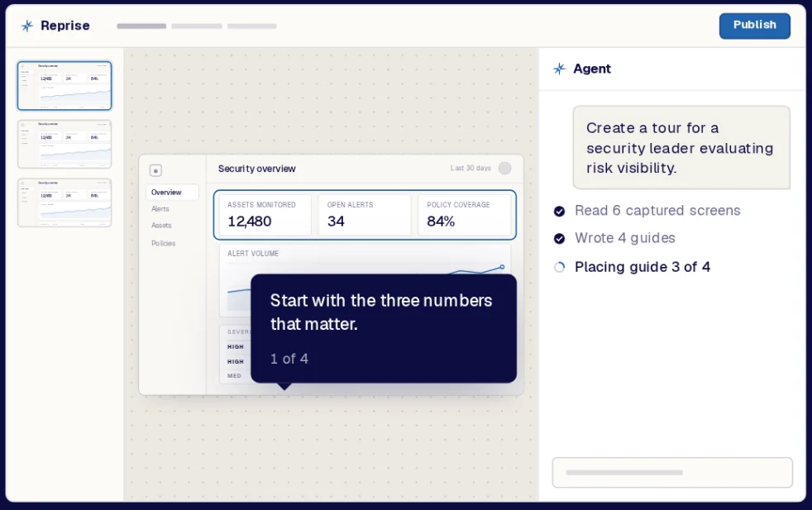
Task: Click the "Agent" panel title
Action: point(592,69)
